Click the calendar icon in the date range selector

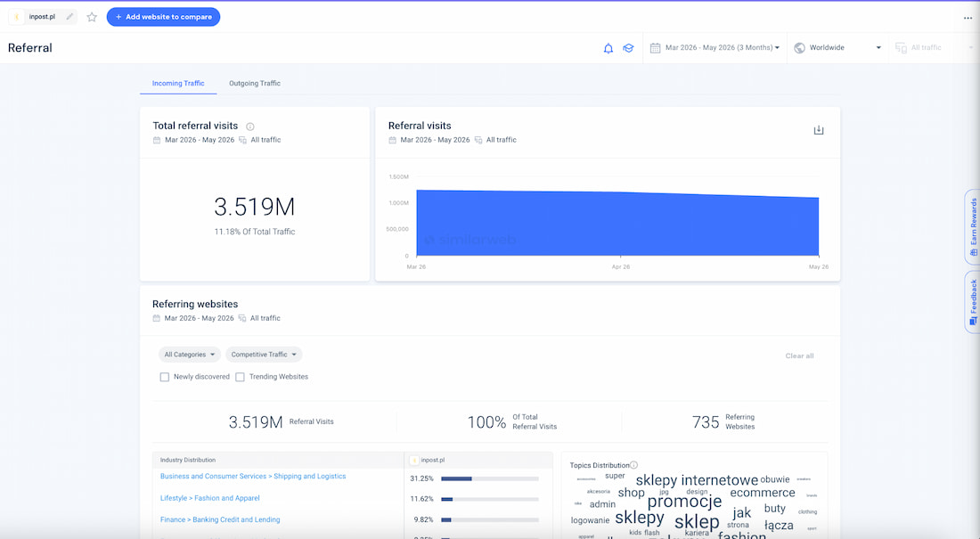click(655, 48)
